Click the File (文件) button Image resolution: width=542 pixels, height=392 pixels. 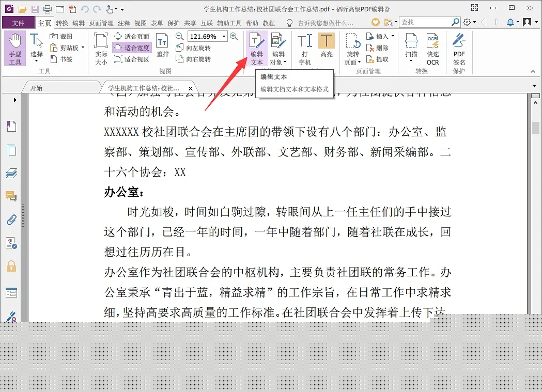coord(18,23)
